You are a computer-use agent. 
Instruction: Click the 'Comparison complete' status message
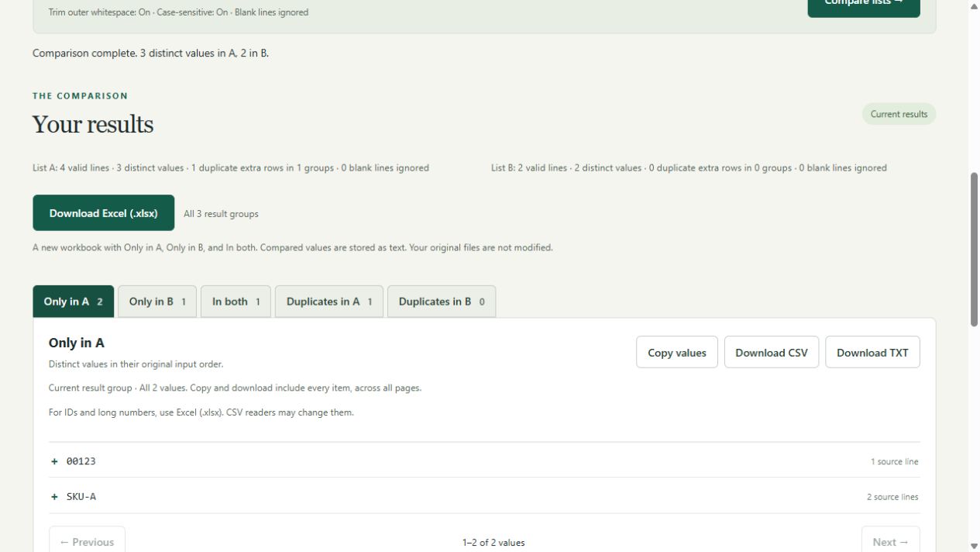150,53
